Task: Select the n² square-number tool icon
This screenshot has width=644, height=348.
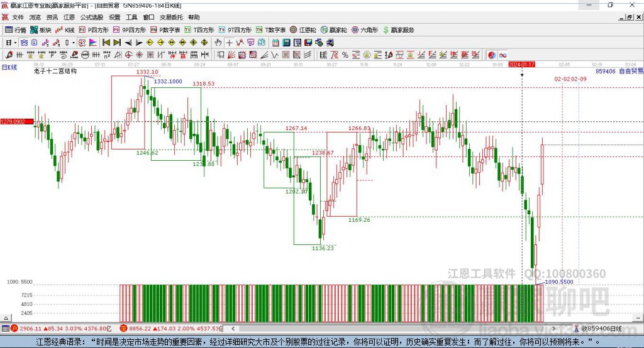Action: coord(107,55)
